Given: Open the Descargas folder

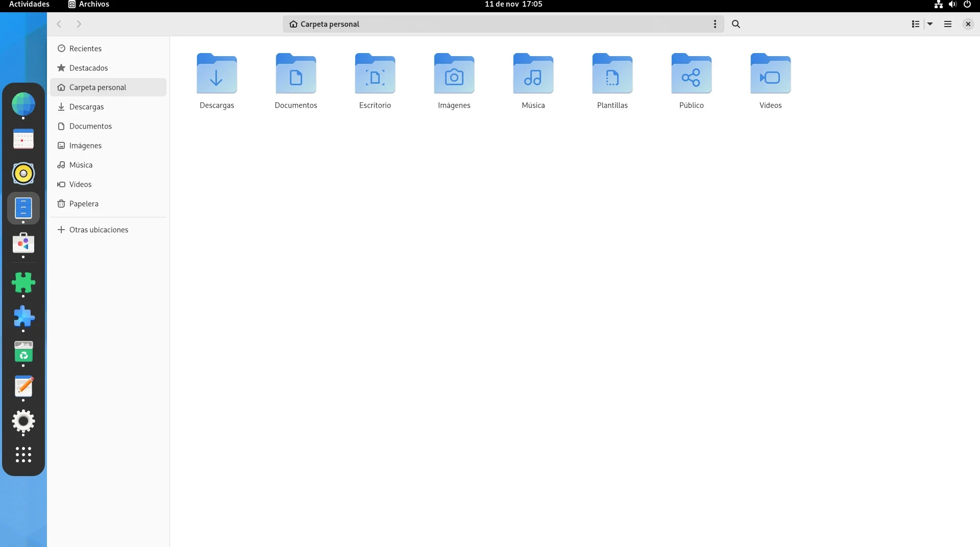Looking at the screenshot, I should coord(216,74).
